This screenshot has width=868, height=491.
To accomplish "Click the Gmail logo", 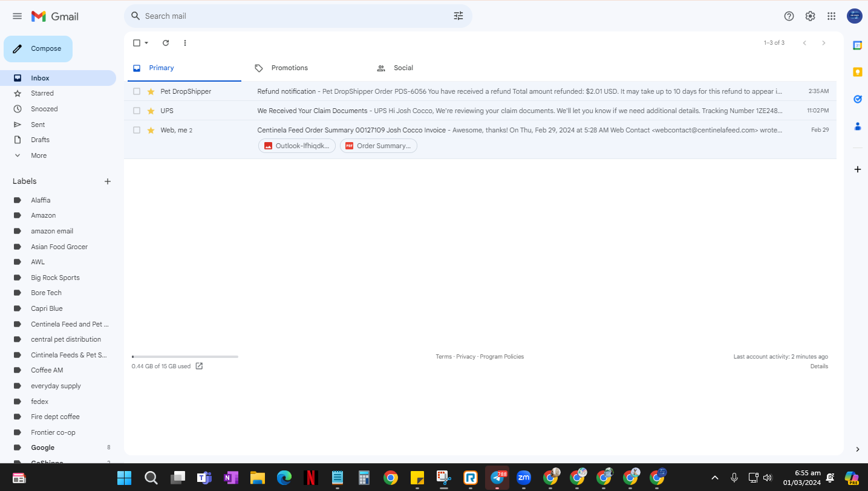I will (55, 16).
